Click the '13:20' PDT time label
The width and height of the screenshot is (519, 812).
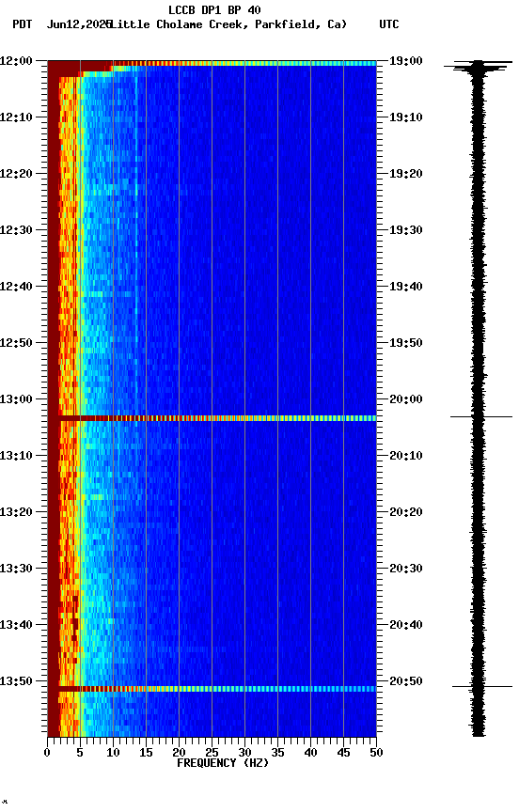(16, 512)
